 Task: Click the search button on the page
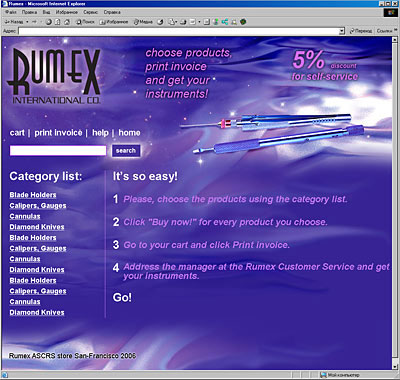[x=126, y=151]
